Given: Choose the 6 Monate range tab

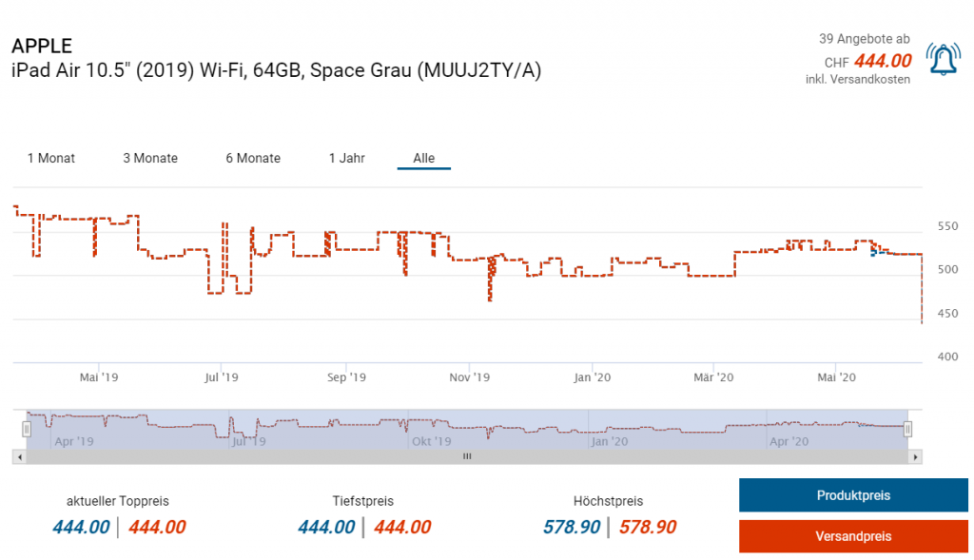Looking at the screenshot, I should pos(253,159).
